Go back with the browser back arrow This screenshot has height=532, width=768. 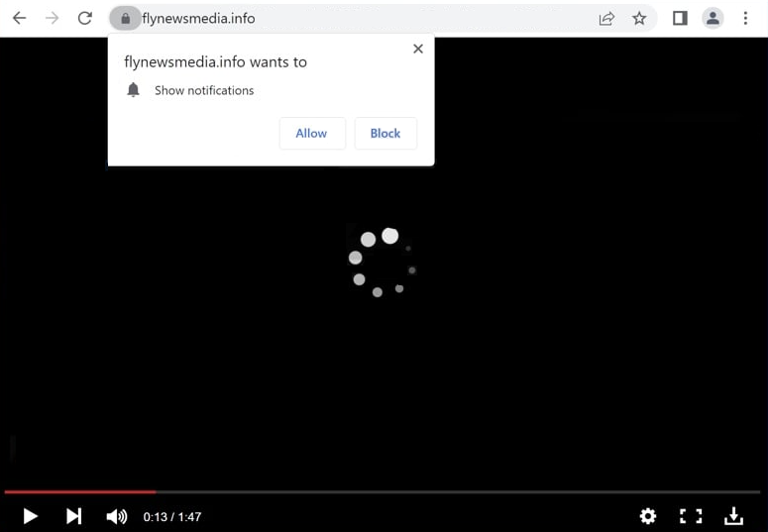point(19,18)
